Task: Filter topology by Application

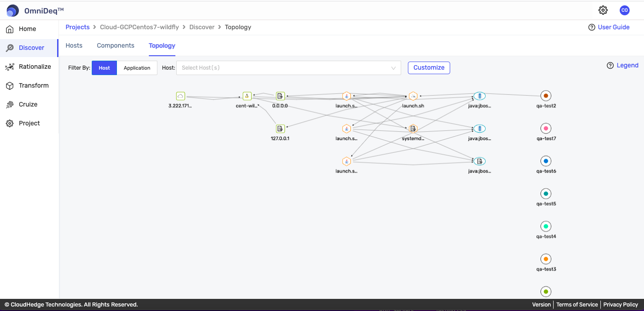Action: point(137,68)
